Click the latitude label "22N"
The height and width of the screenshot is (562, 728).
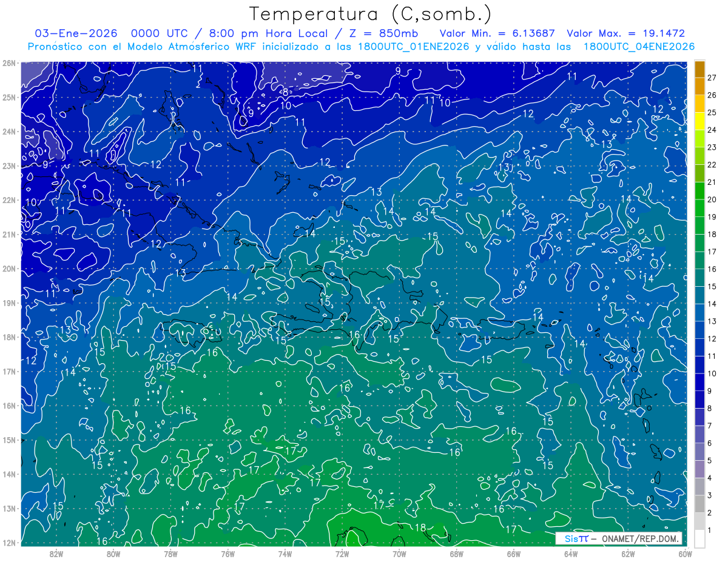8,200
